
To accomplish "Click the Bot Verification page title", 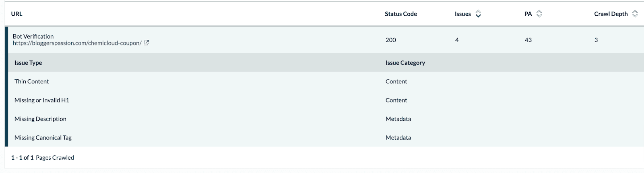I will point(33,36).
